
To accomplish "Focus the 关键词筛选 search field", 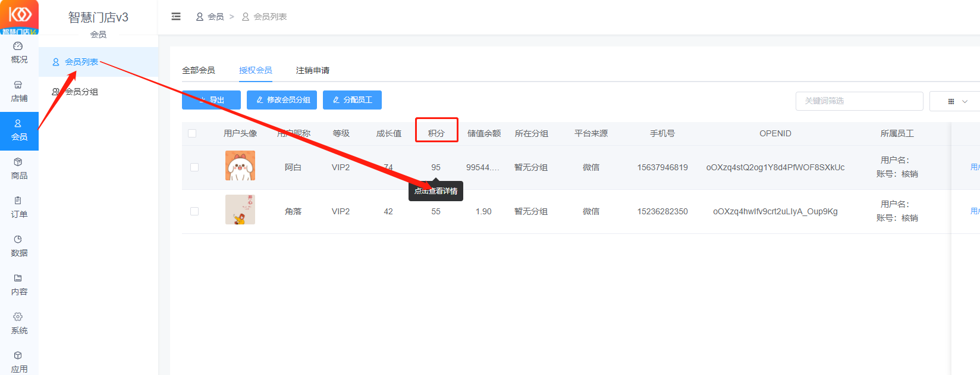I will 859,101.
